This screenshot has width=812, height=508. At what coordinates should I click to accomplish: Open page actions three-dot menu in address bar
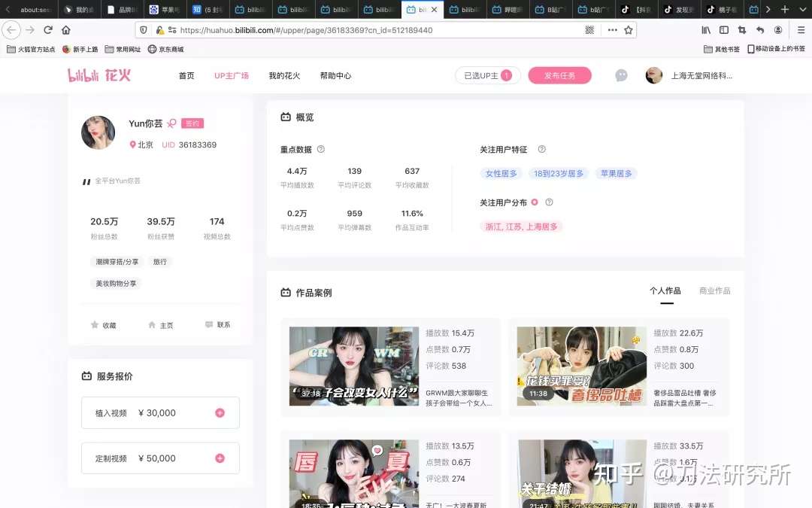(x=612, y=30)
